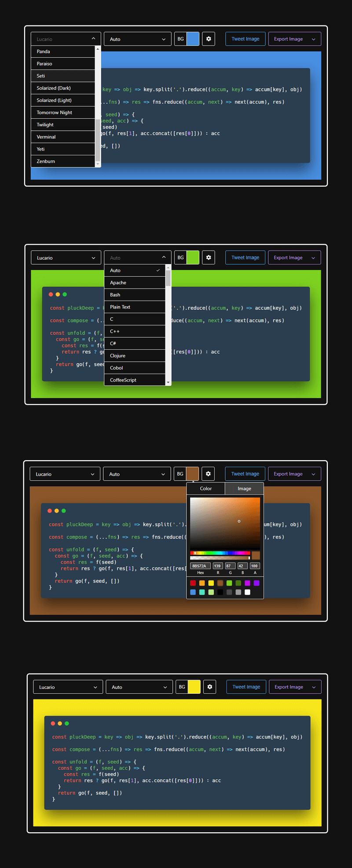Pick the teal preset swatch
The width and height of the screenshot is (352, 868).
pos(202,592)
